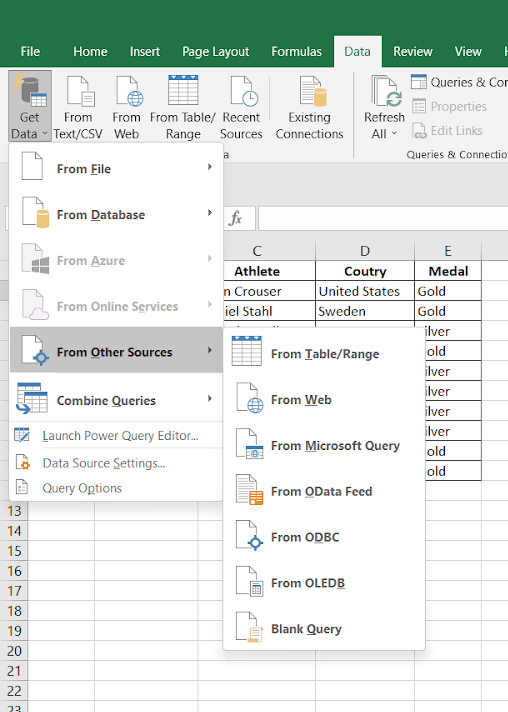Open the Get Data dropdown button
The image size is (508, 712).
30,106
